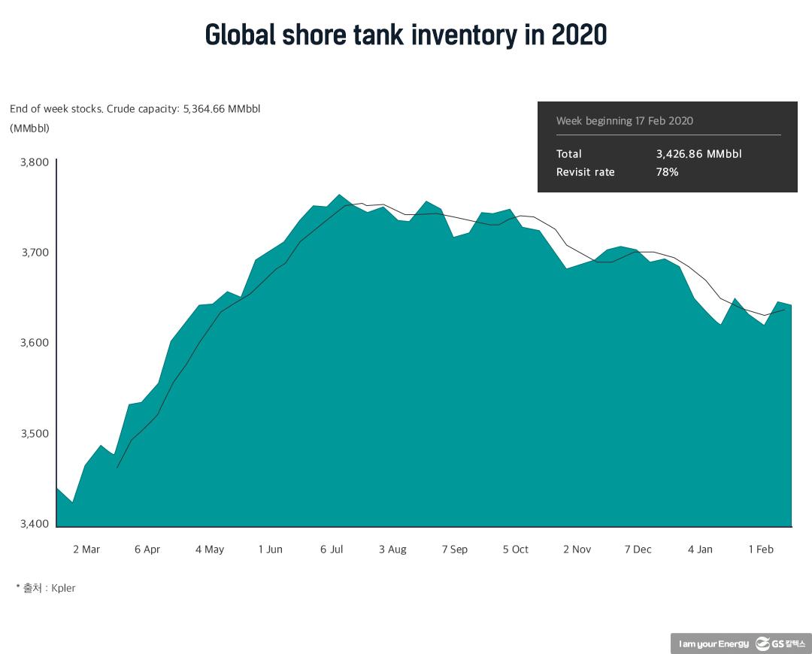812x654 pixels.
Task: Select the 5 Oct date label
Action: [x=516, y=550]
